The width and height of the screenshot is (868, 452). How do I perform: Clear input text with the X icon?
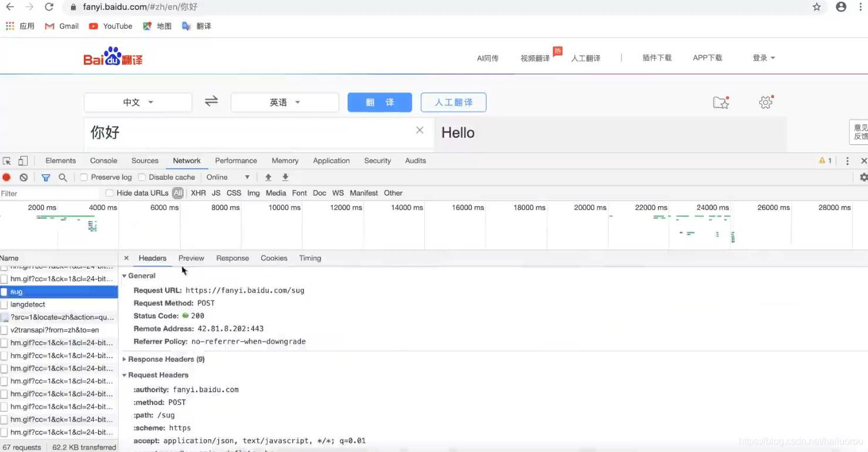[420, 130]
